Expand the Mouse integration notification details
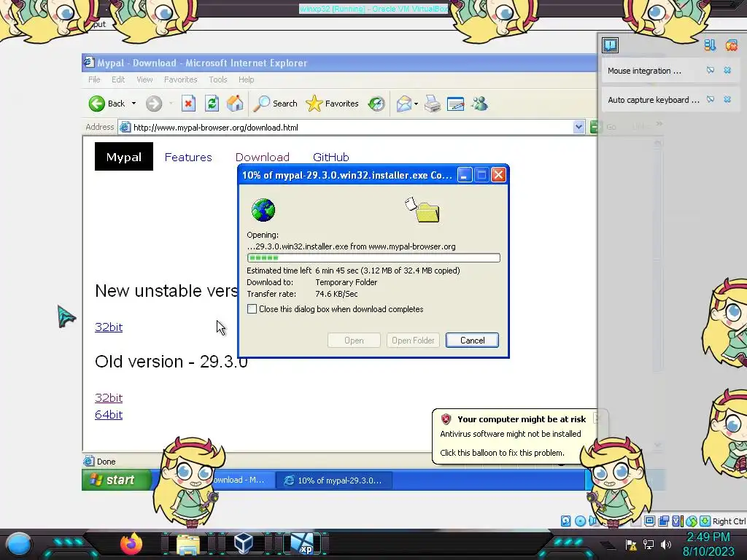747x560 pixels. (x=711, y=71)
